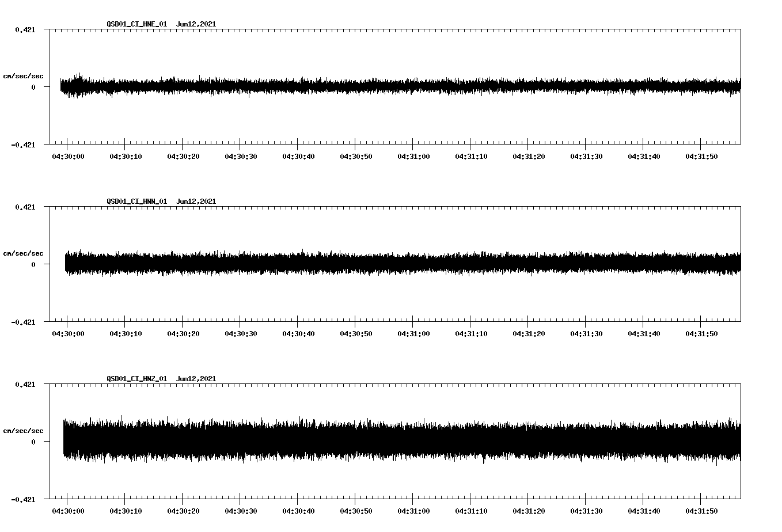Image resolution: width=782 pixels, height=532 pixels.
Task: Click the -0.421 lower limit on HNE plot
Action: pos(23,145)
